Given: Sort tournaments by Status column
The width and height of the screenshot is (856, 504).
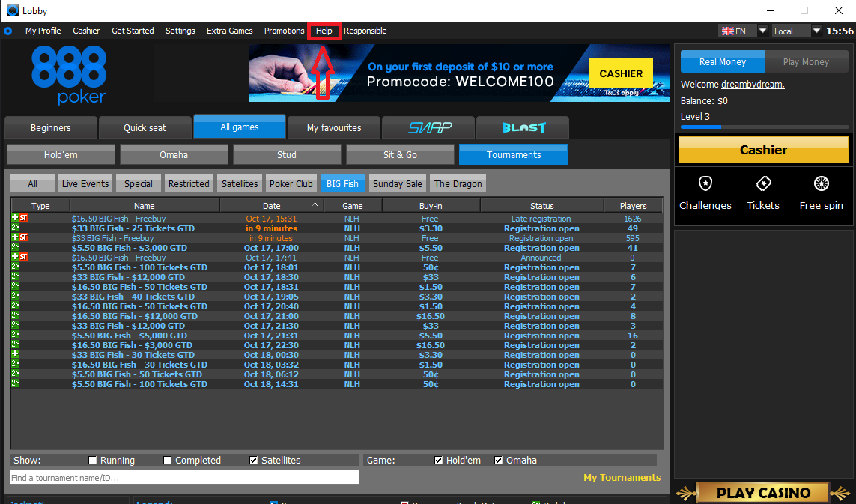Looking at the screenshot, I should (x=542, y=206).
